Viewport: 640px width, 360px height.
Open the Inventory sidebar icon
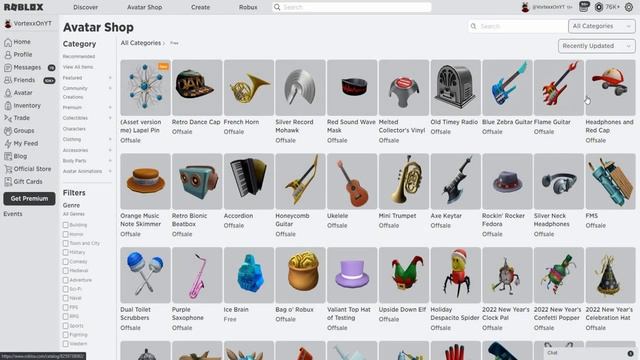[8, 106]
